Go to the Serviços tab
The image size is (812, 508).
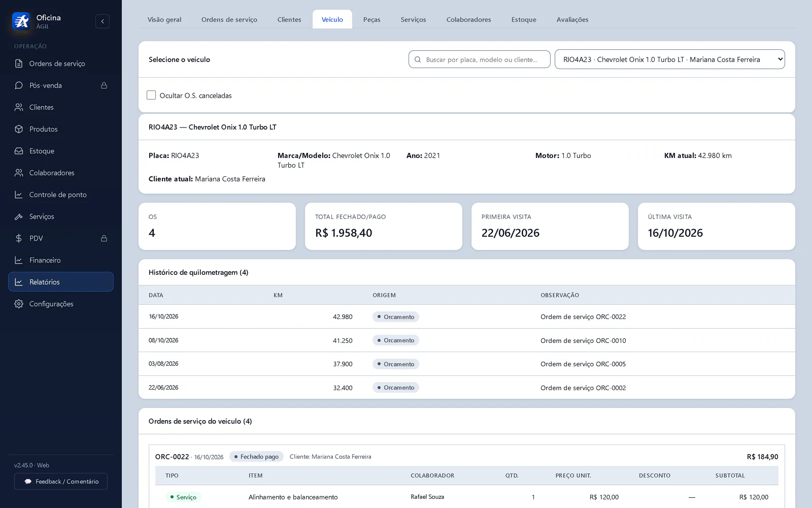click(x=414, y=19)
